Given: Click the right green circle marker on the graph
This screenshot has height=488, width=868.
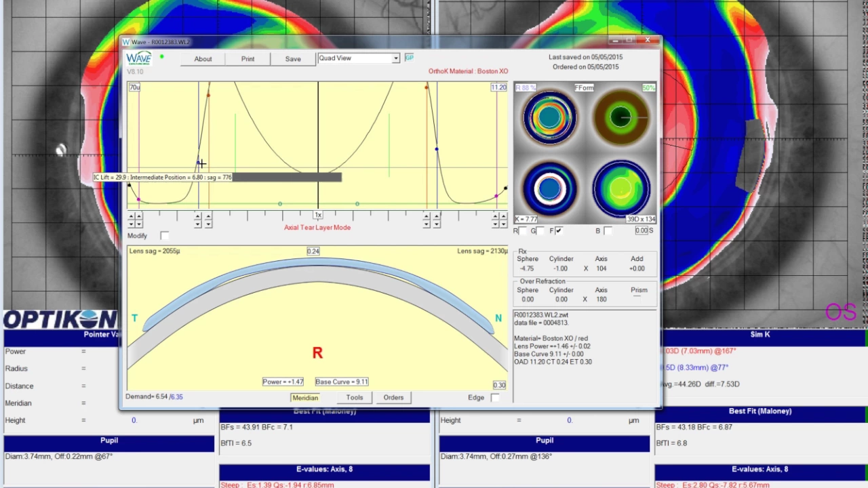Looking at the screenshot, I should coord(357,204).
